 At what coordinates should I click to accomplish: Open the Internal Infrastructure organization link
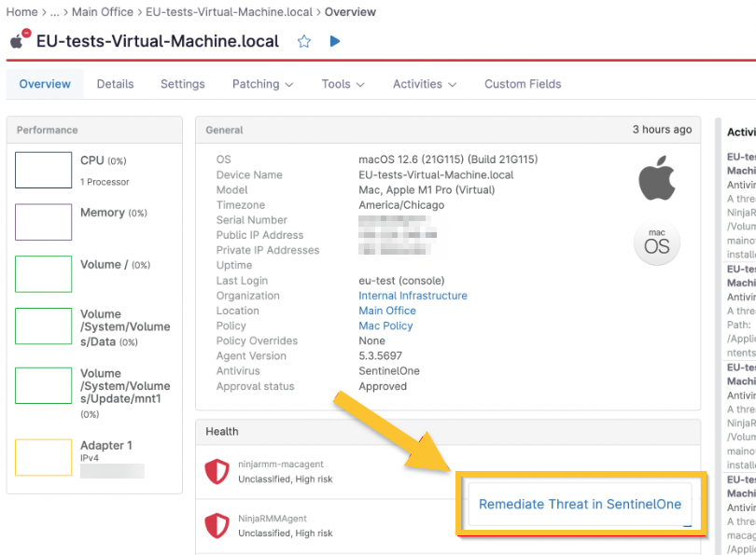413,296
